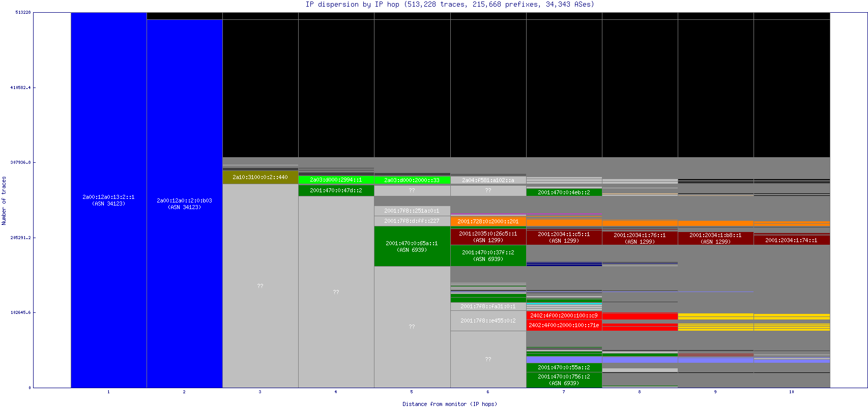Select the blue 2a00:12a0::2:0:b03 block
Image resolution: width=868 pixels, height=407 pixels.
click(x=184, y=203)
